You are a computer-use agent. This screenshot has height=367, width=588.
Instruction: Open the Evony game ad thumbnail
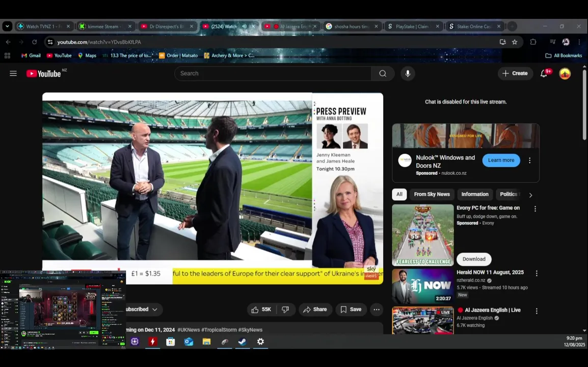click(422, 235)
